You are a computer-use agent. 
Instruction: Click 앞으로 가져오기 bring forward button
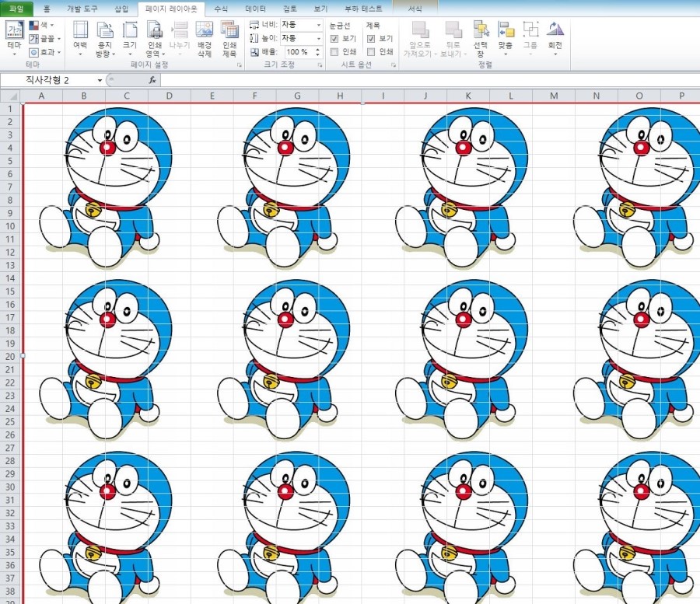[x=420, y=39]
